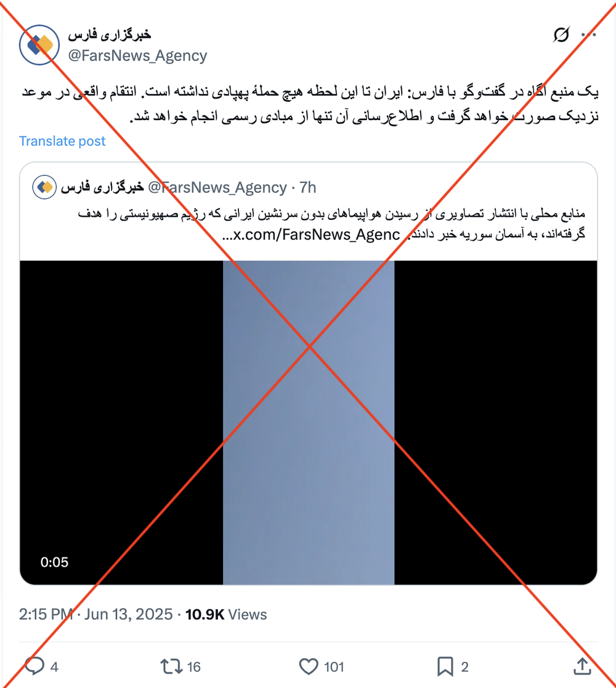Toggle the bookmark icon with 2

point(445,666)
